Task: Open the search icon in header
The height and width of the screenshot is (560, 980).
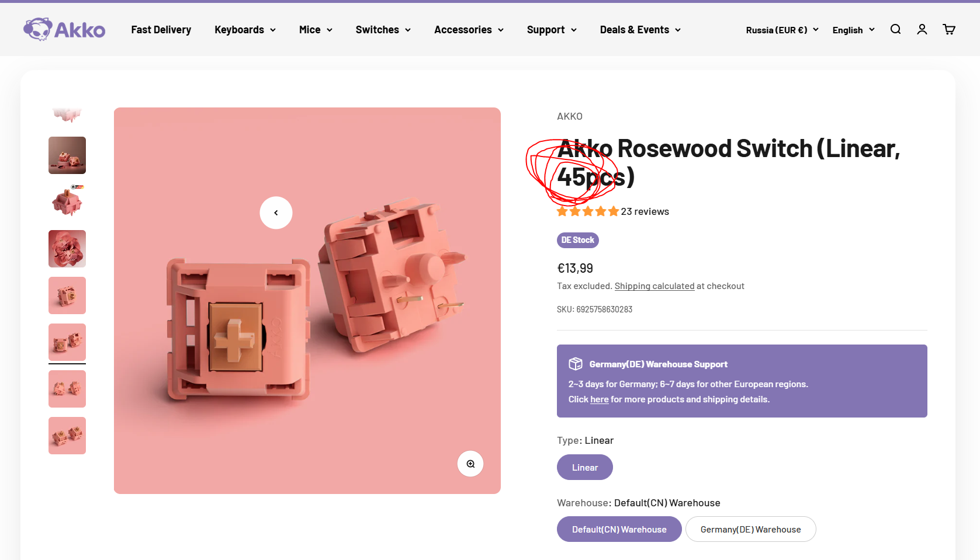Action: 895,29
